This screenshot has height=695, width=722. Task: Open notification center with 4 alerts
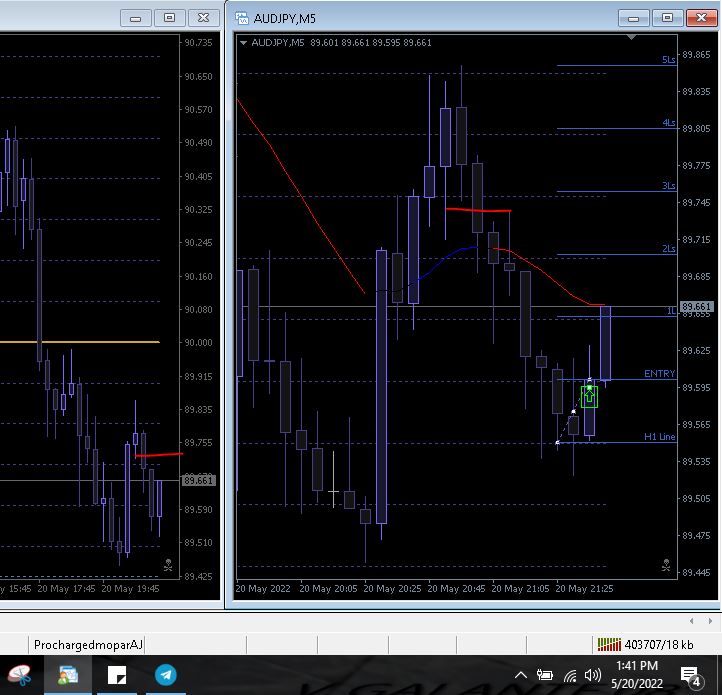click(690, 676)
